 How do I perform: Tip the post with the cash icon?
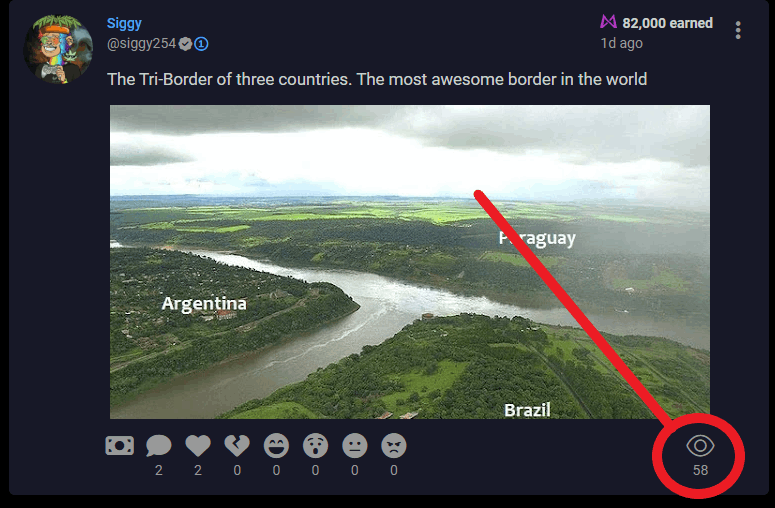[x=120, y=445]
